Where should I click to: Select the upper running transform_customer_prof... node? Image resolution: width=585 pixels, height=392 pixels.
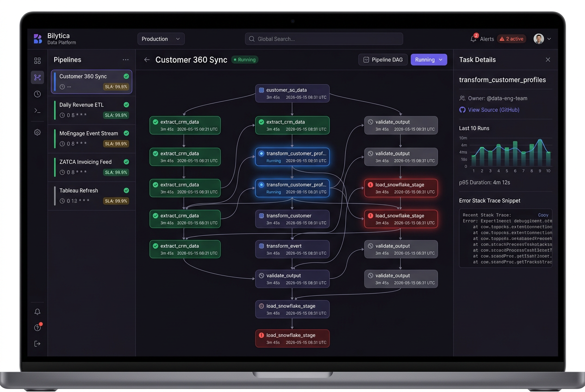point(292,157)
